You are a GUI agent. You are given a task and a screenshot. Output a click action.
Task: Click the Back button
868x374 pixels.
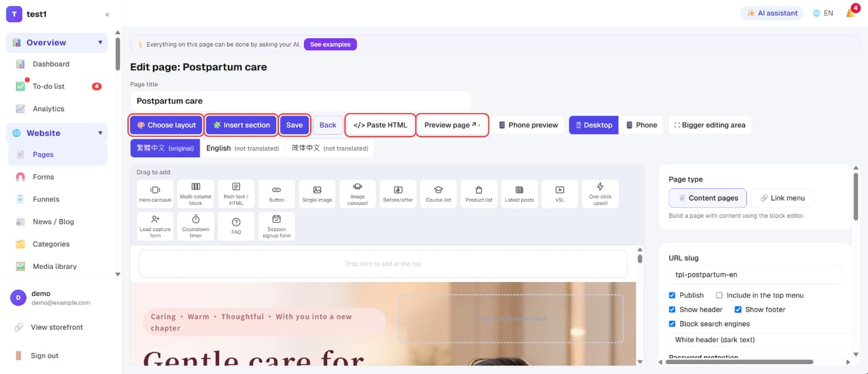[328, 125]
